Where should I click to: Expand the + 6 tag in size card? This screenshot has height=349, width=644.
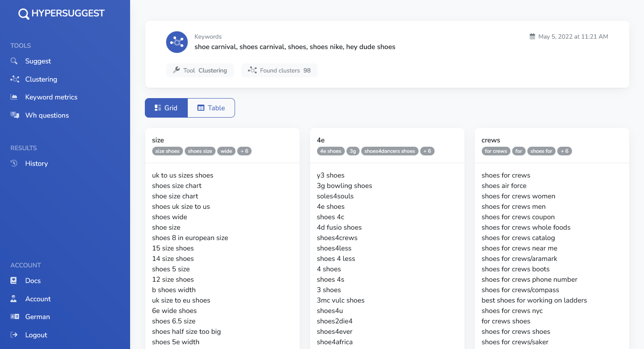tap(245, 151)
